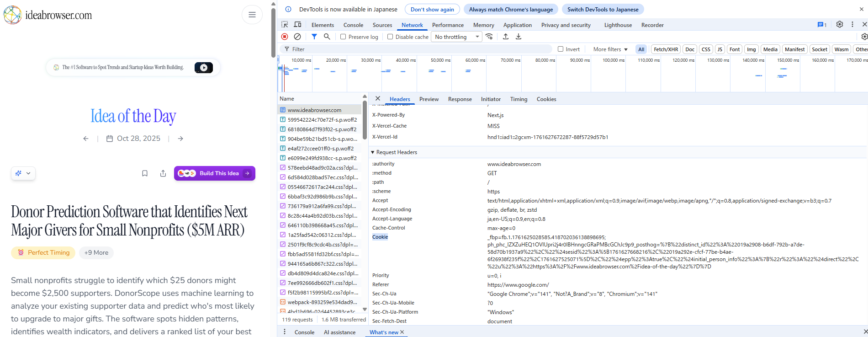Open DevTools settings gear

[x=839, y=25]
